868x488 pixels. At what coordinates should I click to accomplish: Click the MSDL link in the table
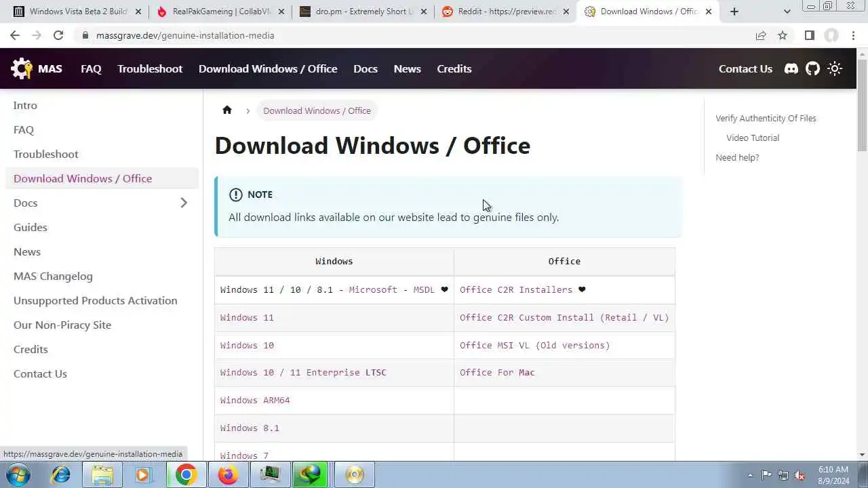pos(424,289)
